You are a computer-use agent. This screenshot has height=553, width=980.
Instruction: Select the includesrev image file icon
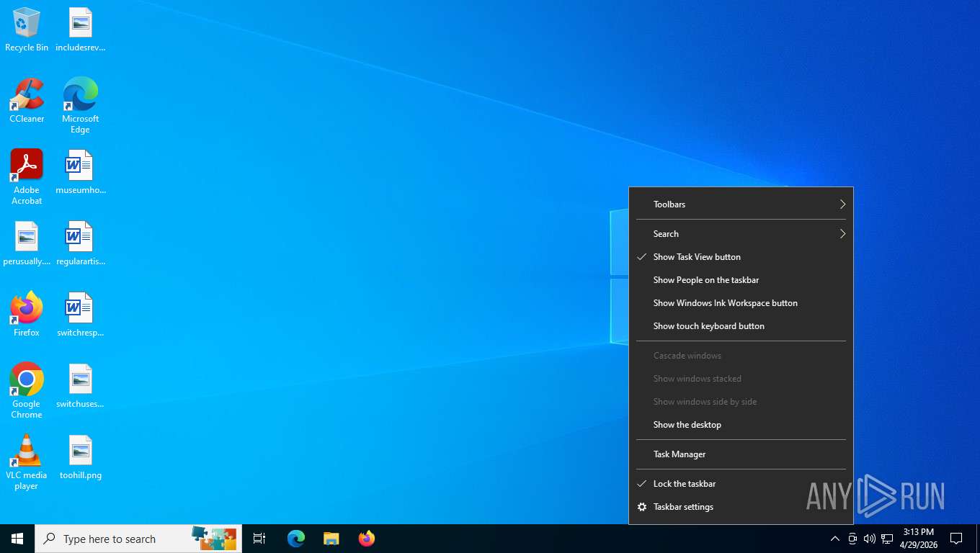(81, 30)
